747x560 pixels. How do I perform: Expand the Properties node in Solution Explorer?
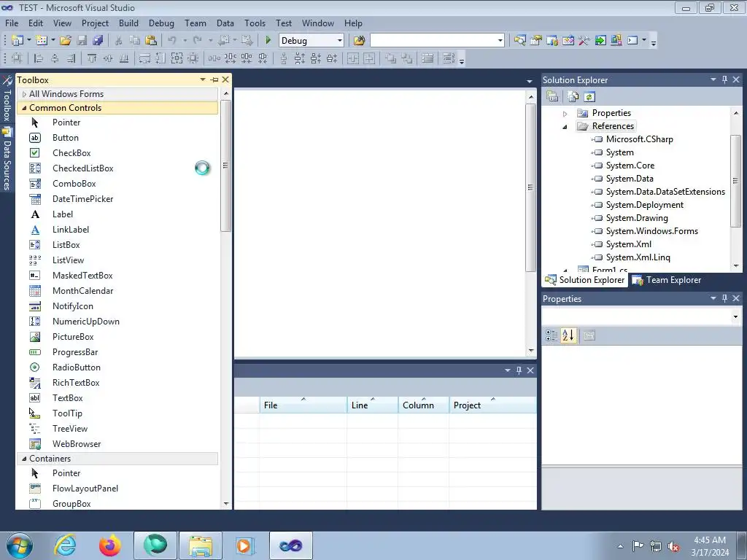click(x=565, y=113)
